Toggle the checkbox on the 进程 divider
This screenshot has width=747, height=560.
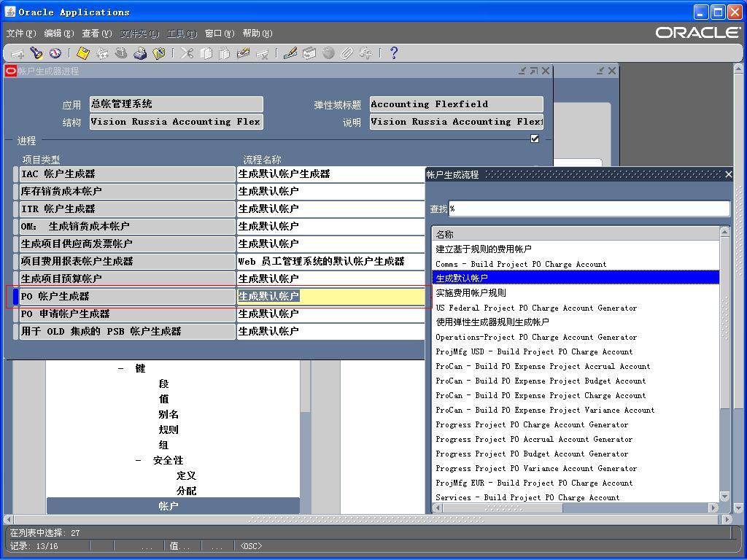(535, 139)
